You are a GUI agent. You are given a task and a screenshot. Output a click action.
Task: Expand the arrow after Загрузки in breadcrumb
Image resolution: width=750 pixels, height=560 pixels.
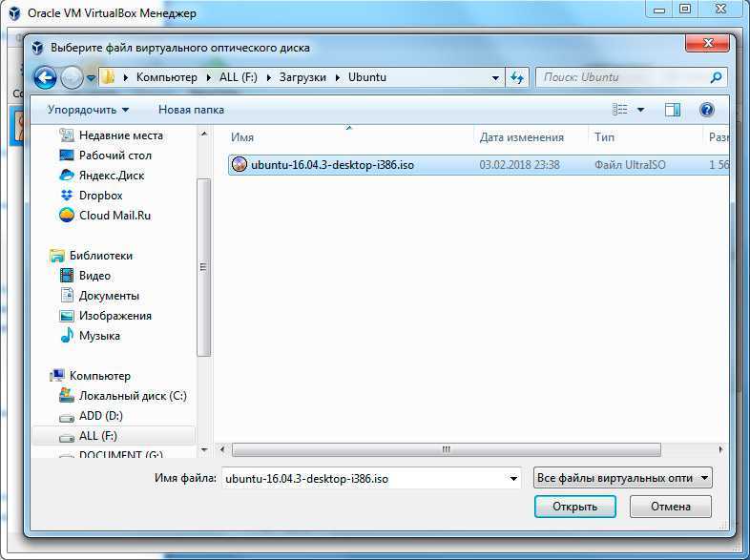[x=338, y=78]
